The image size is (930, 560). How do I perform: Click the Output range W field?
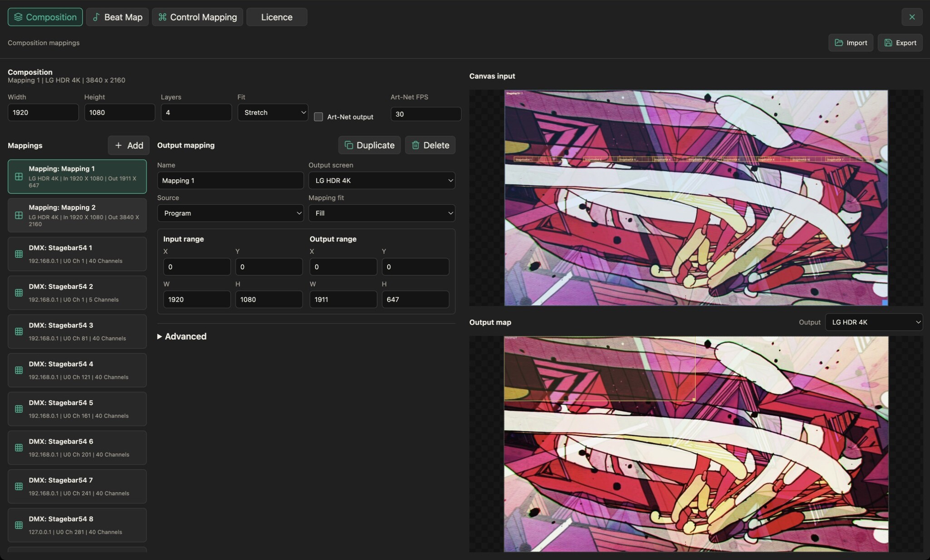point(343,300)
